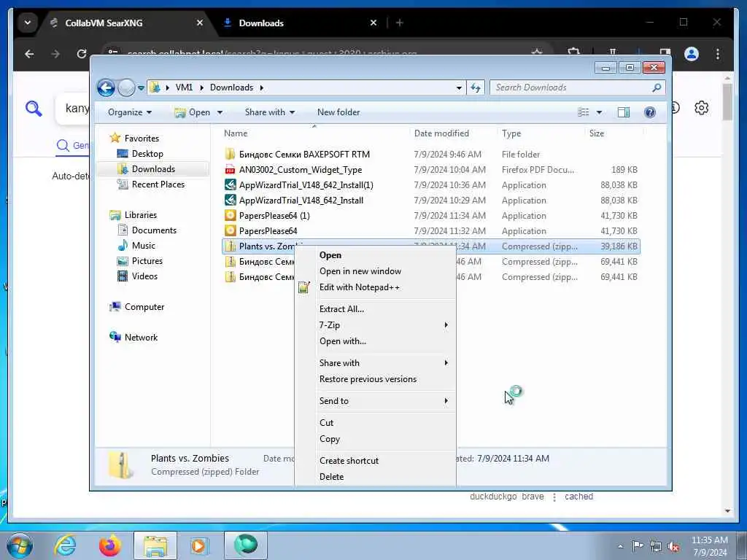Click the Explorer Forward arrow button
This screenshot has width=747, height=560.
126,87
